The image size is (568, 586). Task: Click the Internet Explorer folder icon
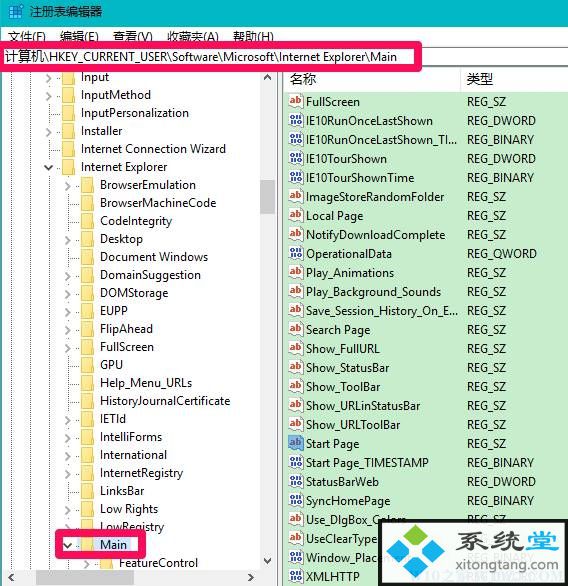[x=69, y=167]
